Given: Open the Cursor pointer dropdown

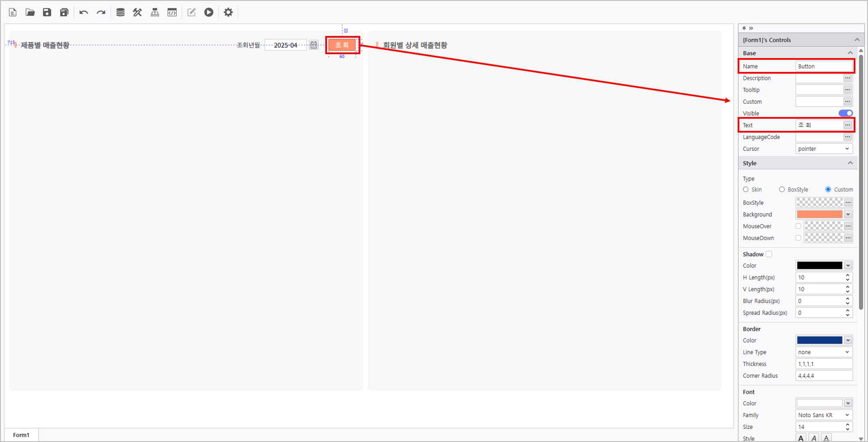Looking at the screenshot, I should coord(824,149).
